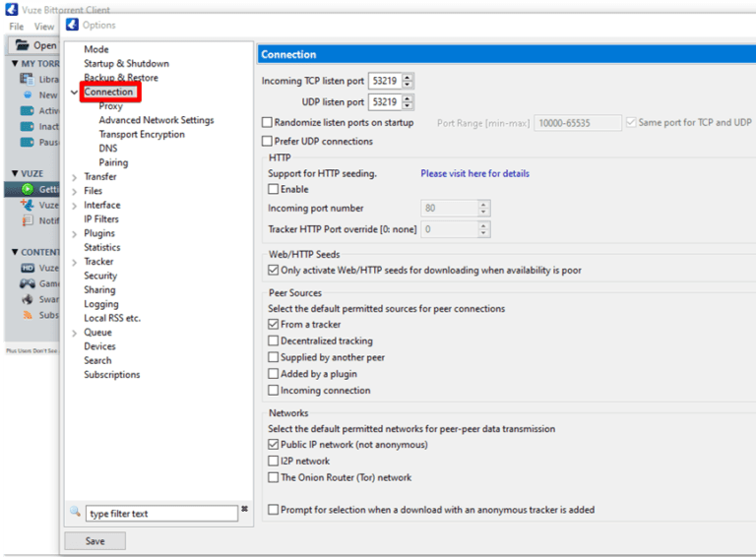
Task: Click the Vuze logo in the Options title bar
Action: (72, 25)
